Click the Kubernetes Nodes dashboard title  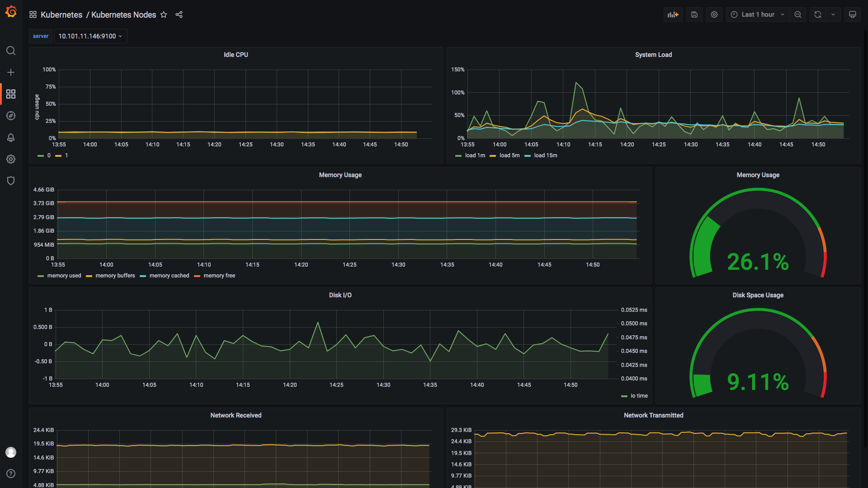tap(123, 14)
